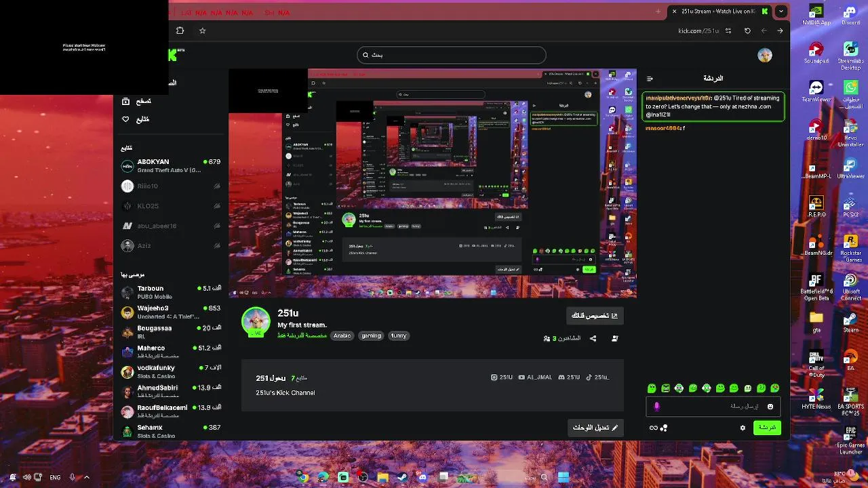Click the ENG language indicator in tray
868x488 pixels.
pos(55,477)
